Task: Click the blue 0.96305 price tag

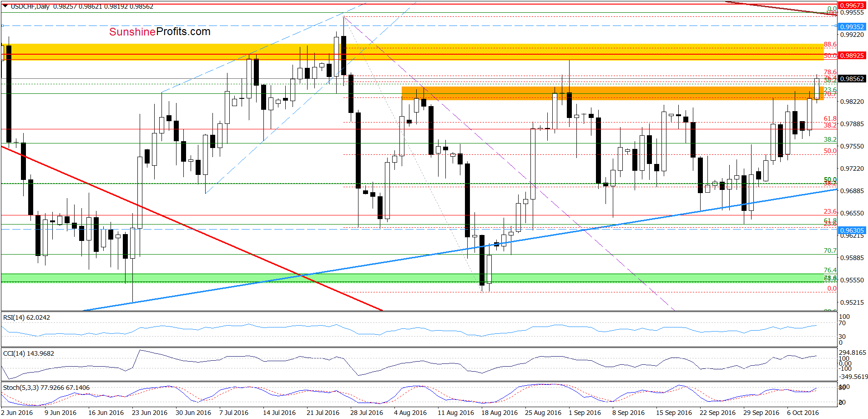Action: pyautogui.click(x=852, y=230)
